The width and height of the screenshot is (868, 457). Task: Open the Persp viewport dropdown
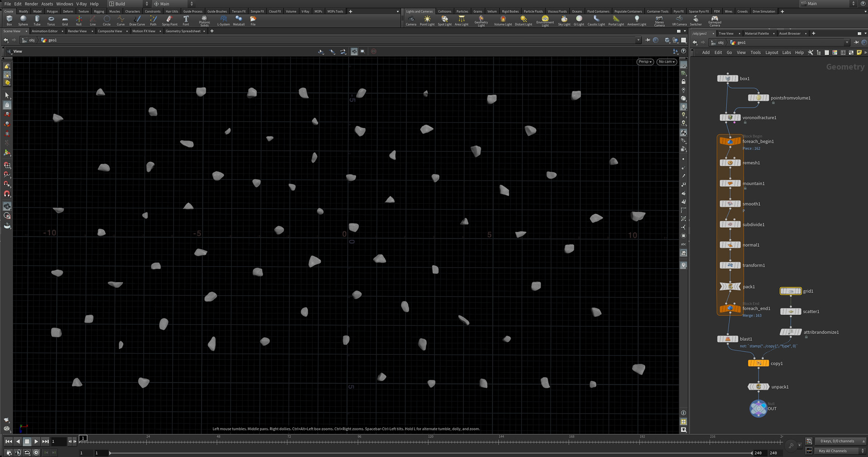(645, 61)
